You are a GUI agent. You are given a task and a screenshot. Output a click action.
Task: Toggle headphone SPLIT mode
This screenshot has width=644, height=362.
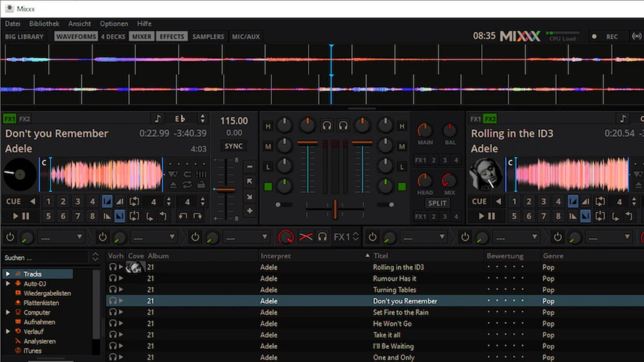coord(437,203)
